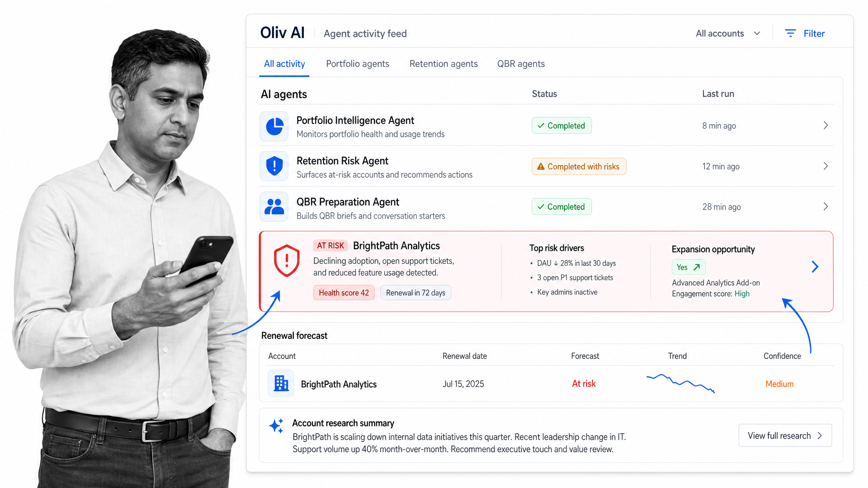Expand the Retention Risk Agent row chevron

pos(826,166)
